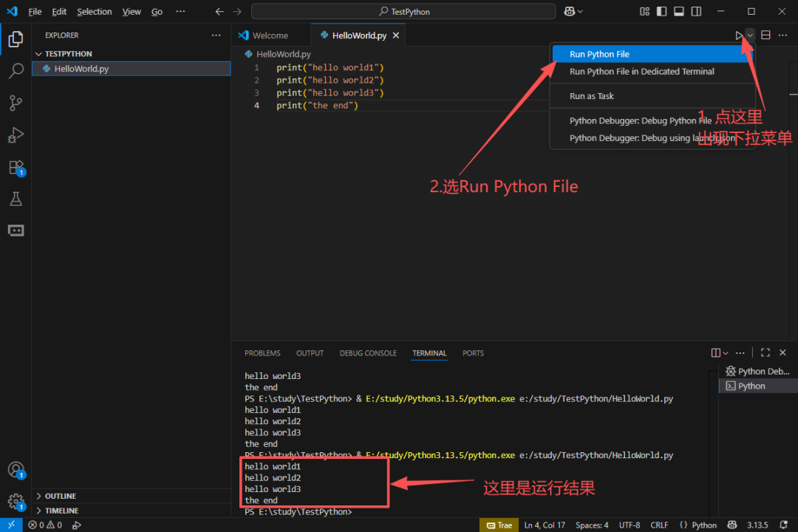798x532 pixels.
Task: Open terminal panel more actions ellipsis
Action: point(740,352)
